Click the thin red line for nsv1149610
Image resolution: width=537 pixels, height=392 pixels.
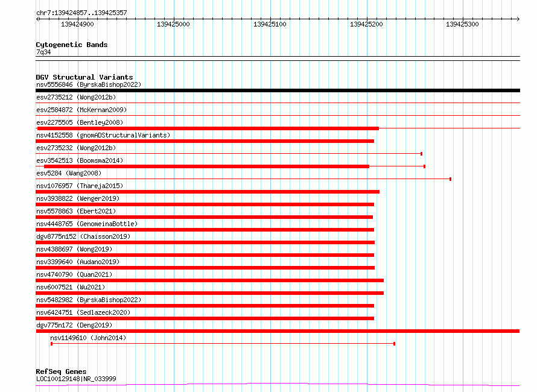click(223, 344)
